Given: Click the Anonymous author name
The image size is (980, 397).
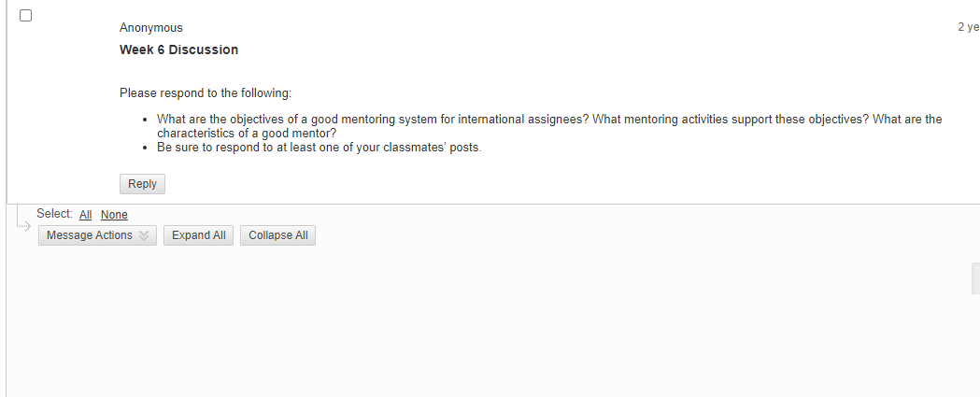Looking at the screenshot, I should [151, 27].
